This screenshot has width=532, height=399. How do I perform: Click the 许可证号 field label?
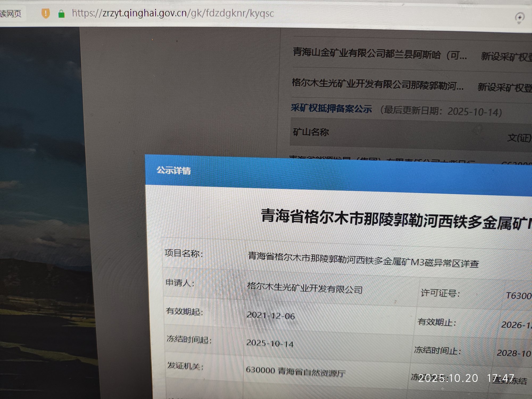click(x=440, y=293)
